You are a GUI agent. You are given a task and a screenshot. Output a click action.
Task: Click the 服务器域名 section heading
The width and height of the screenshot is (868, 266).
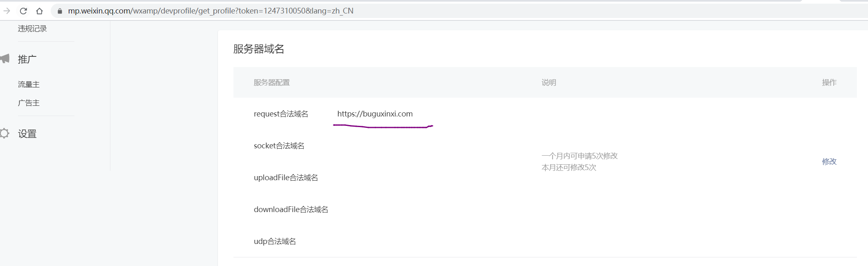[x=259, y=49]
